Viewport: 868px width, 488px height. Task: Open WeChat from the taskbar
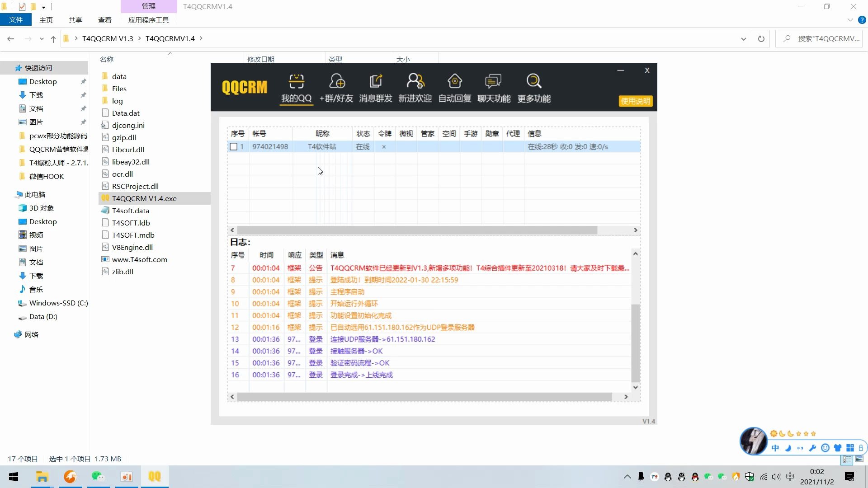coord(98,477)
